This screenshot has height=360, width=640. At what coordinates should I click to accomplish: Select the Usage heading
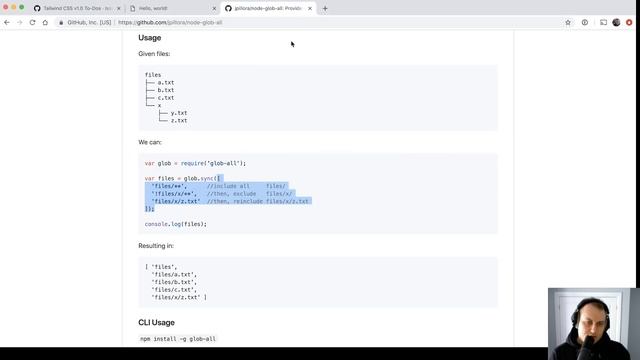pyautogui.click(x=150, y=38)
